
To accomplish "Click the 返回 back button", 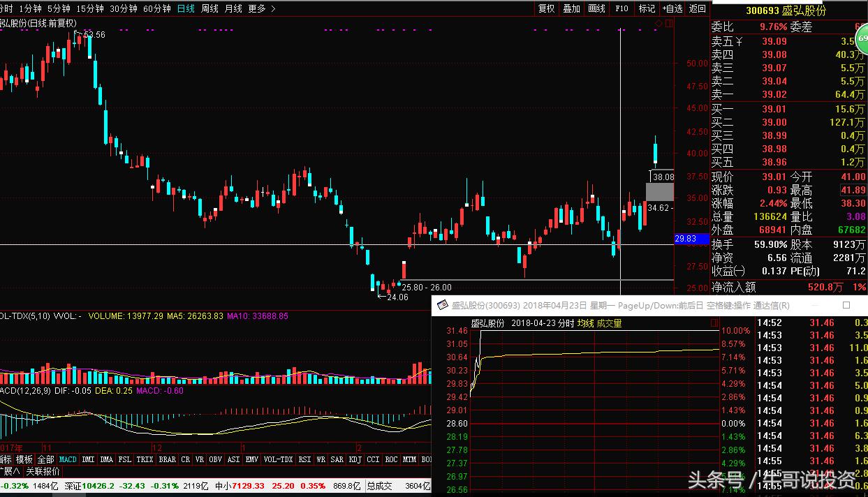I will (697, 8).
